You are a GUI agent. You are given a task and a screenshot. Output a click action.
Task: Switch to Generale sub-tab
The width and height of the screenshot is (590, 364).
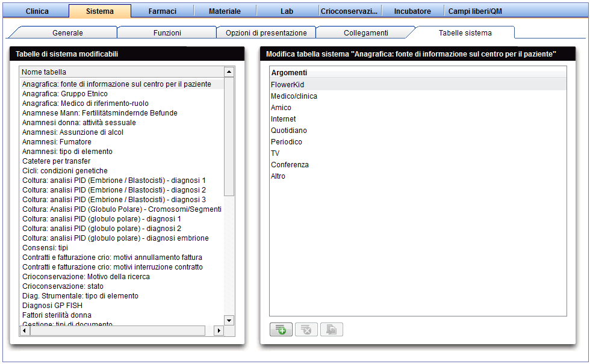coord(67,32)
